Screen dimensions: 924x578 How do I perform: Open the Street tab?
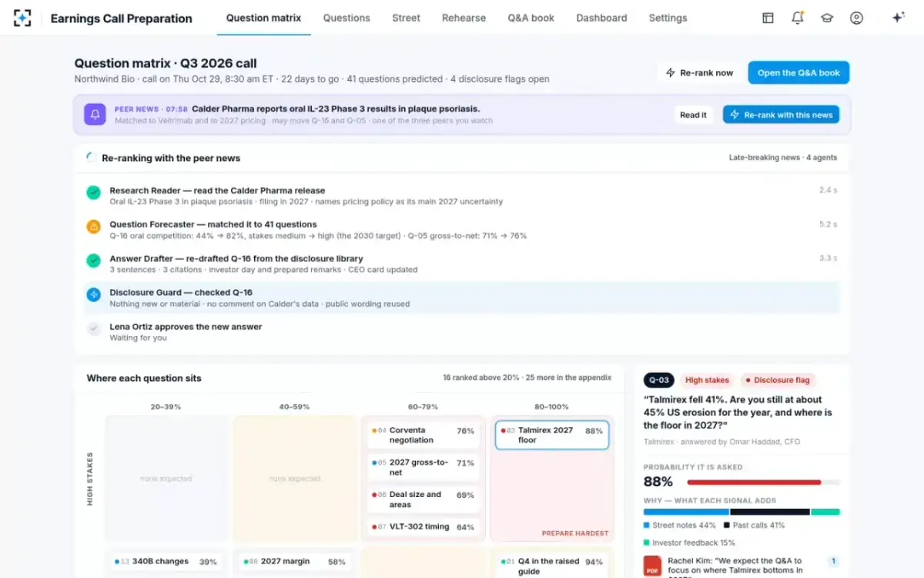click(406, 18)
